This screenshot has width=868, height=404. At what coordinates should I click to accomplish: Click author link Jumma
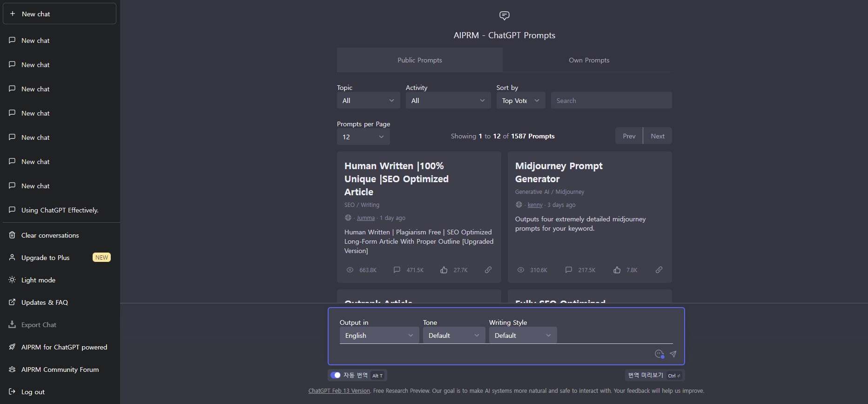(365, 218)
